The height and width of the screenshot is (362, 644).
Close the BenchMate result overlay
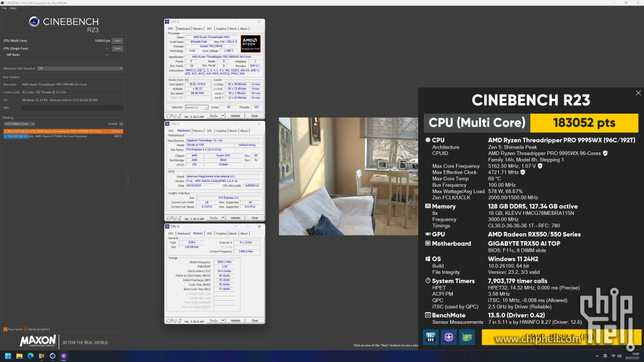click(x=638, y=93)
